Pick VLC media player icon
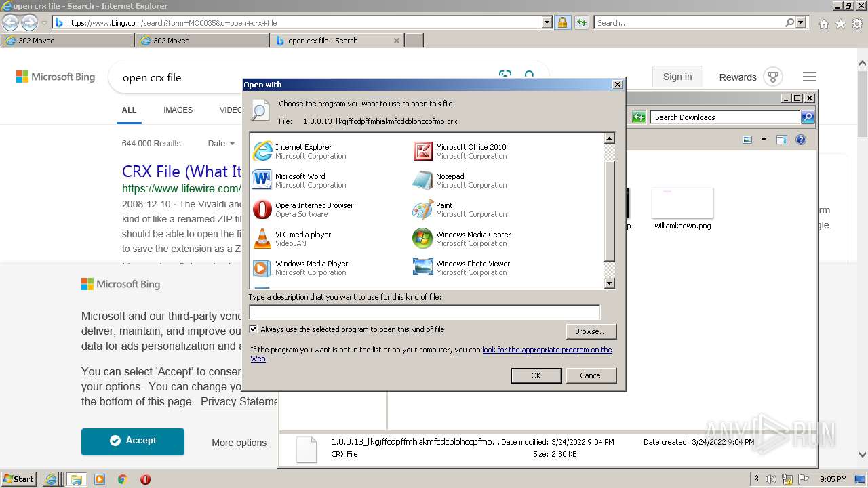The width and height of the screenshot is (868, 488). (x=262, y=239)
